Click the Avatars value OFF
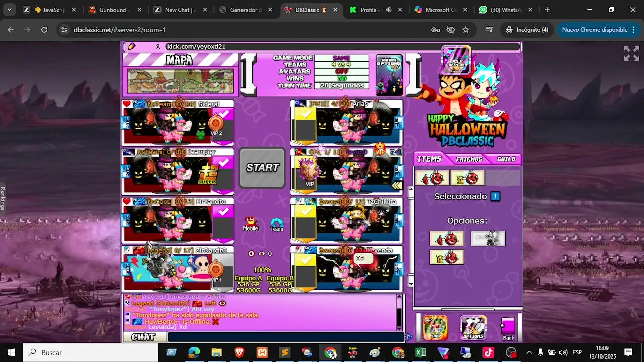The image size is (644, 362). point(342,72)
